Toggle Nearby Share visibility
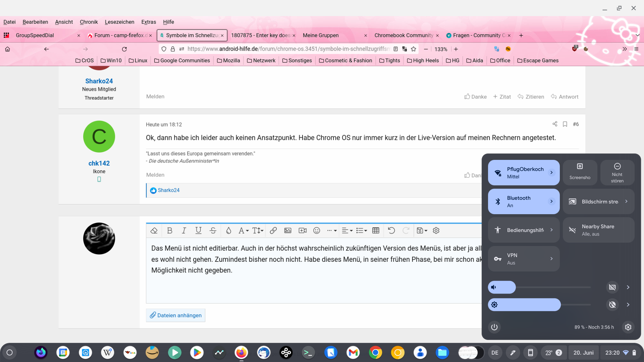 click(x=598, y=230)
